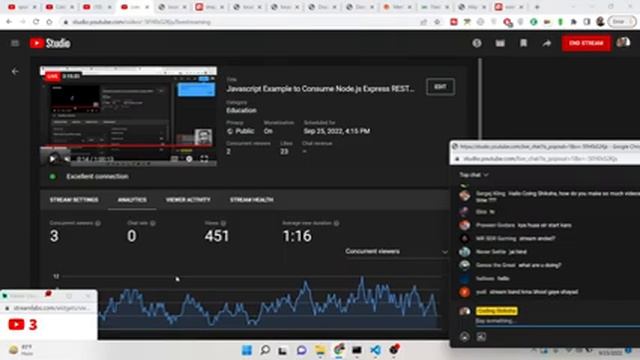Click the END STREAM button

pyautogui.click(x=586, y=43)
